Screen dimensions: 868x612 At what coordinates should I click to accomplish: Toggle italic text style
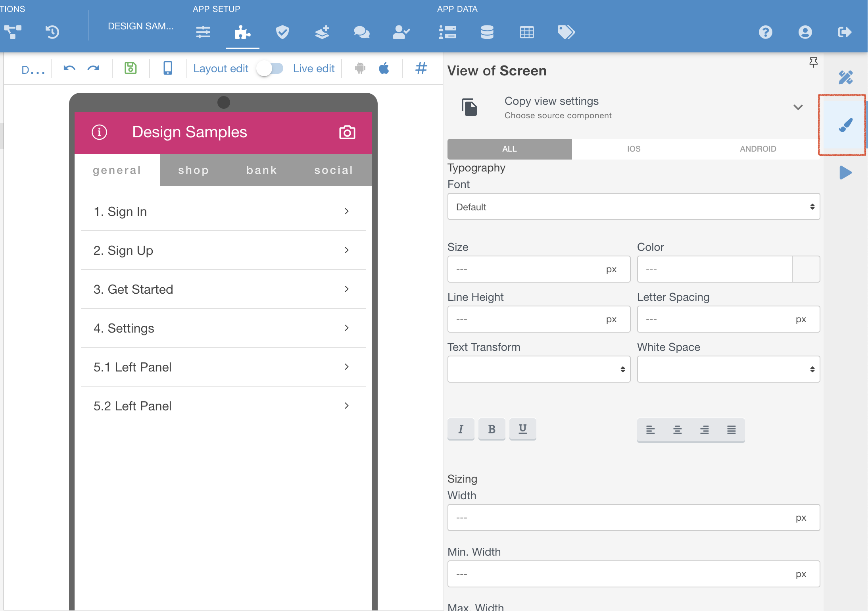[461, 429]
